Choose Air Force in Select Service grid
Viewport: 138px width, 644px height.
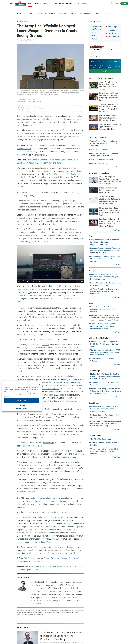[x=117, y=62]
